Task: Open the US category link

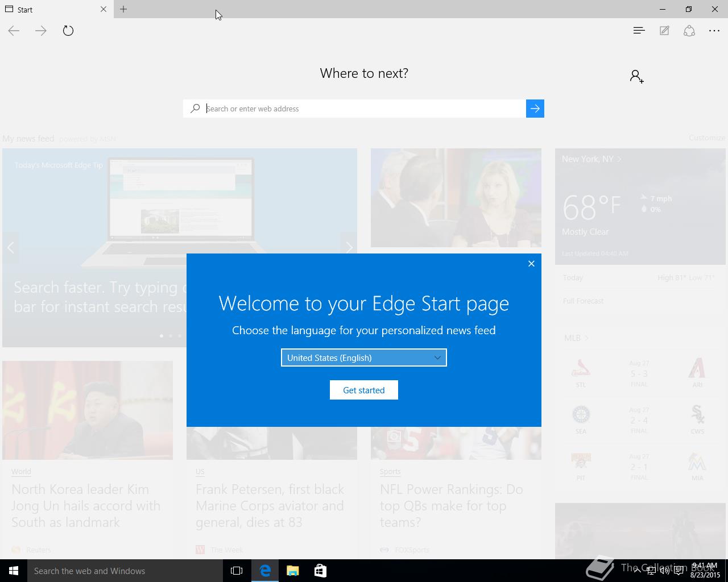Action: (x=200, y=471)
